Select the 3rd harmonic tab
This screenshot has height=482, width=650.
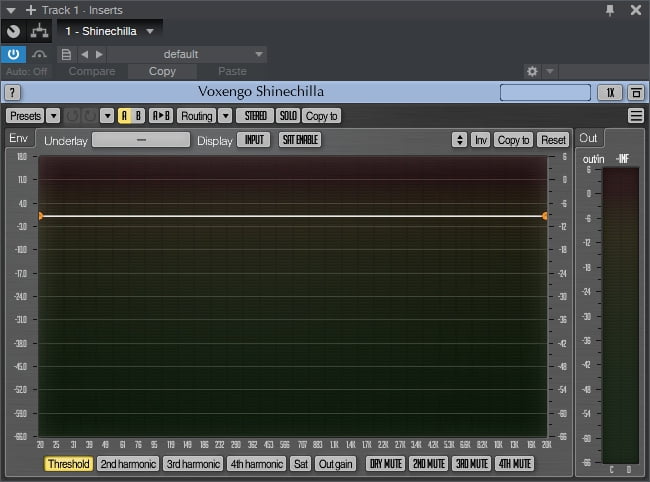point(193,463)
